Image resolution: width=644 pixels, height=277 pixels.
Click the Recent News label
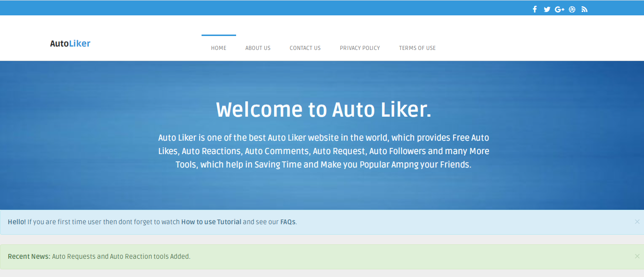29,256
